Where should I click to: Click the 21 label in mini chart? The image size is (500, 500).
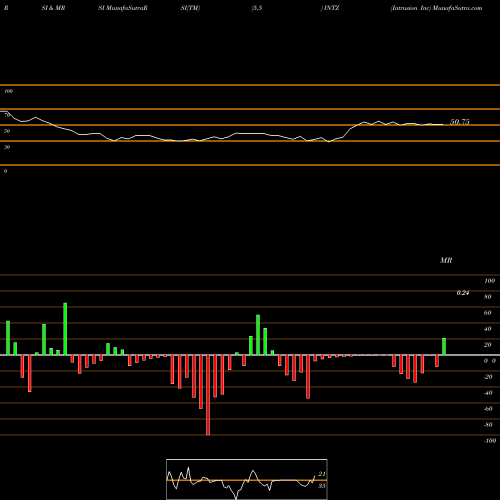pyautogui.click(x=322, y=474)
